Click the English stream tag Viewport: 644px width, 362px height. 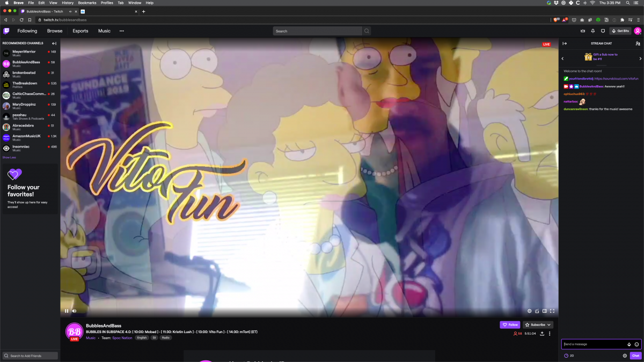tap(142, 338)
